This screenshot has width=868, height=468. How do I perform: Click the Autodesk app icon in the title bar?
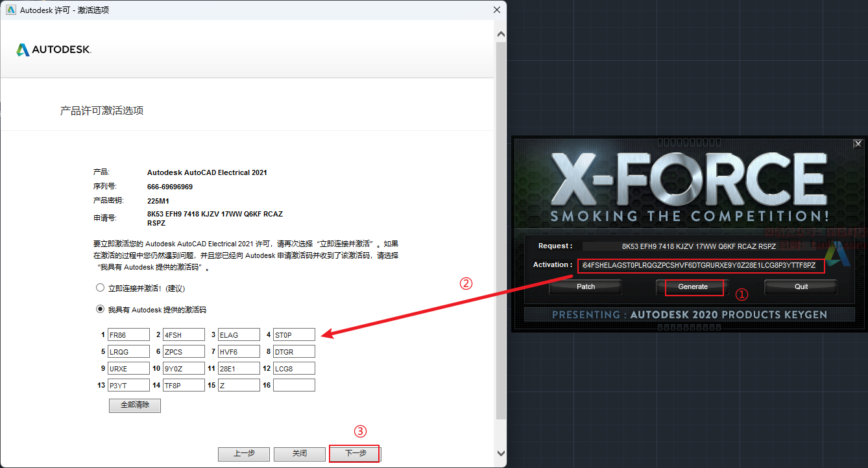(10, 10)
